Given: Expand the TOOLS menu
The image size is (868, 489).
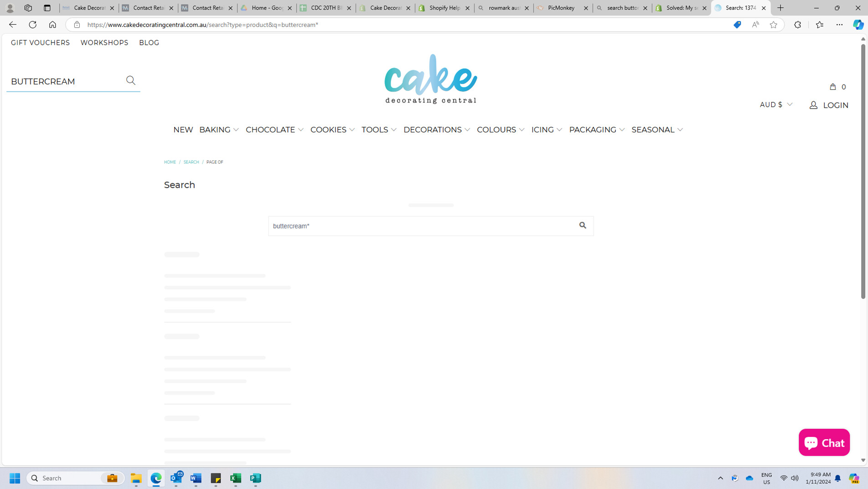Looking at the screenshot, I should (379, 130).
